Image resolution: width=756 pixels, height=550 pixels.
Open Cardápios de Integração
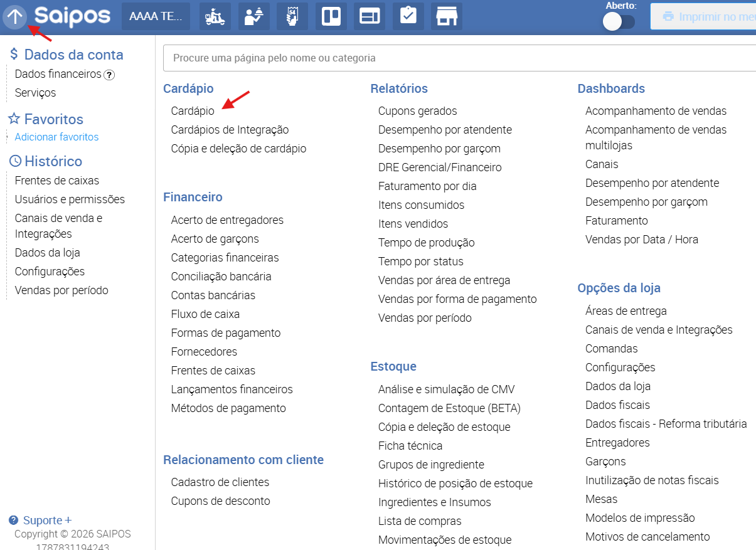coord(230,130)
